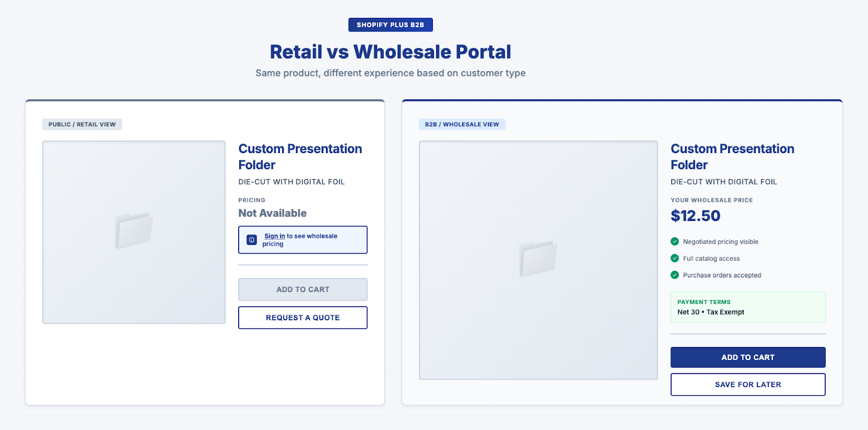The width and height of the screenshot is (868, 430).
Task: Toggle the PUBLIC / RETAIL VIEW badge
Action: [82, 124]
